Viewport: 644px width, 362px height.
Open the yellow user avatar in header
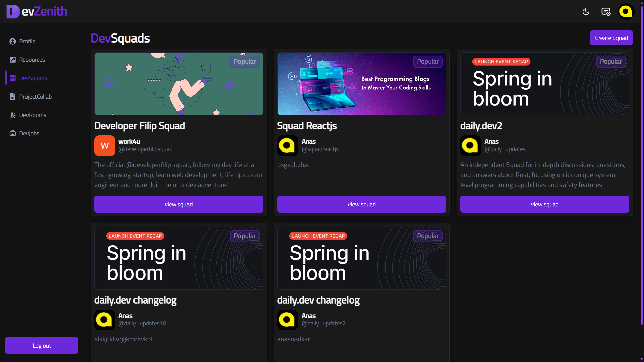tap(626, 12)
